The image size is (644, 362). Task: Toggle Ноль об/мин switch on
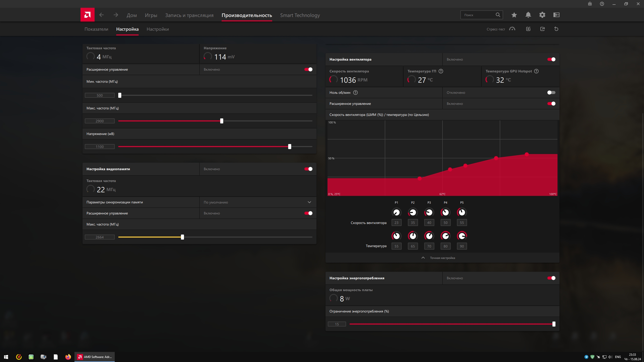point(551,93)
